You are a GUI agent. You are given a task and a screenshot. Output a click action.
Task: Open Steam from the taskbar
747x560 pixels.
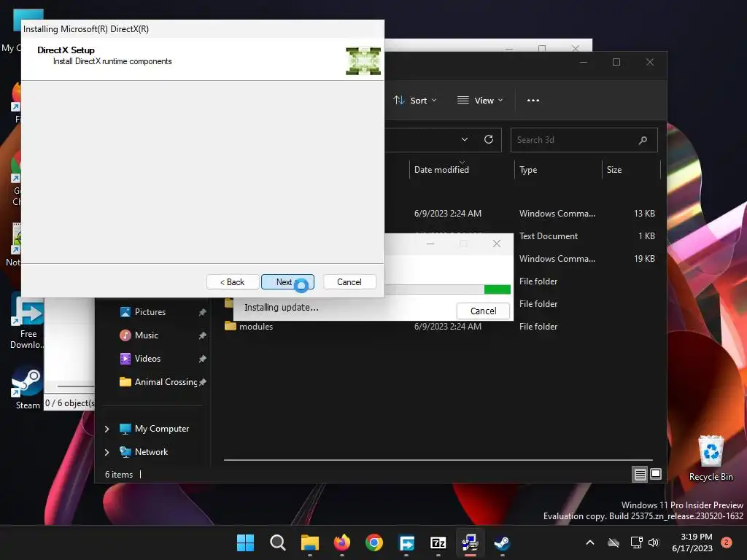click(x=502, y=542)
